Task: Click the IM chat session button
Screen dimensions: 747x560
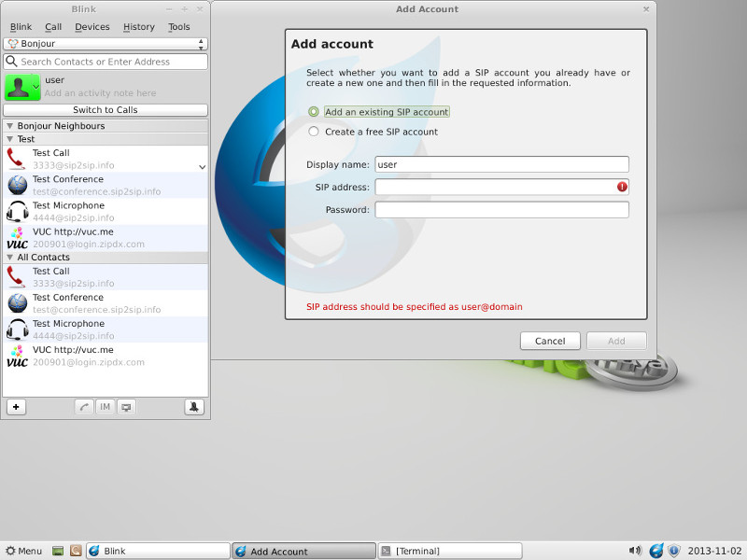Action: [x=105, y=407]
